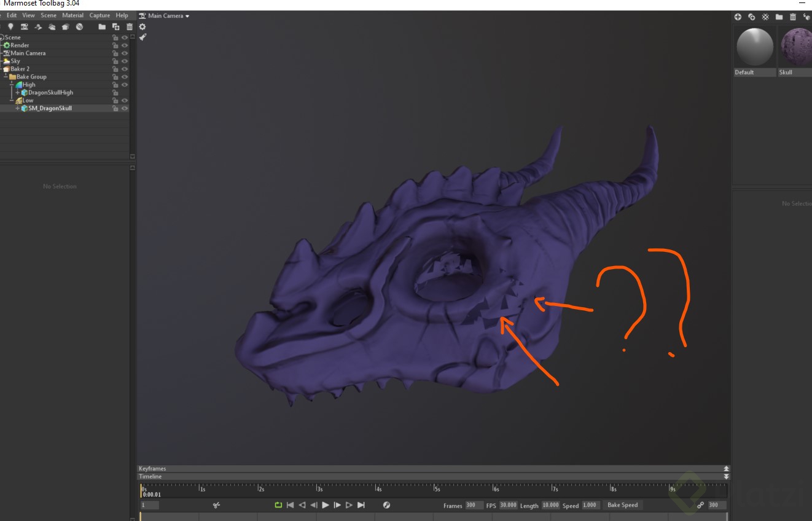Open the Material menu
The width and height of the screenshot is (812, 521).
(x=73, y=15)
